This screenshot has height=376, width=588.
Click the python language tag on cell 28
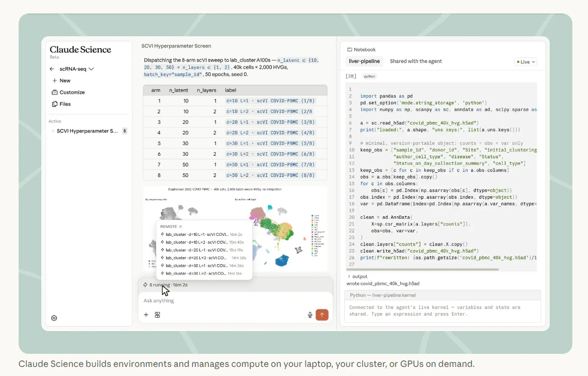(x=370, y=76)
